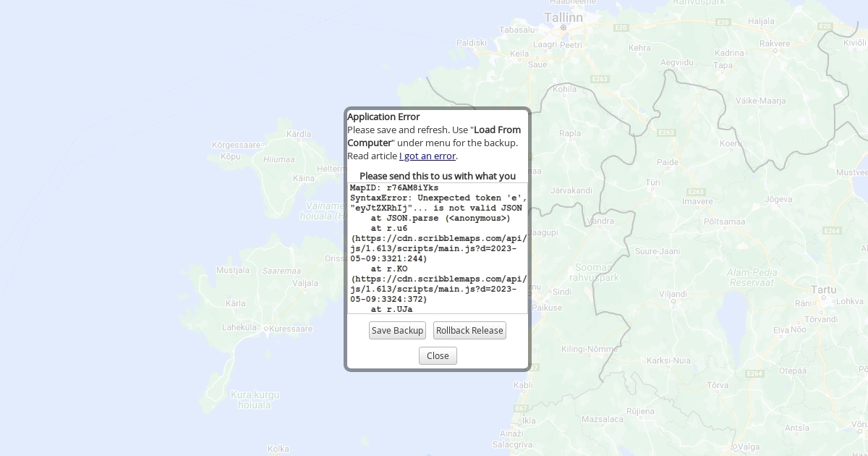Click the Soomaa rahvuspark park label

pyautogui.click(x=595, y=272)
